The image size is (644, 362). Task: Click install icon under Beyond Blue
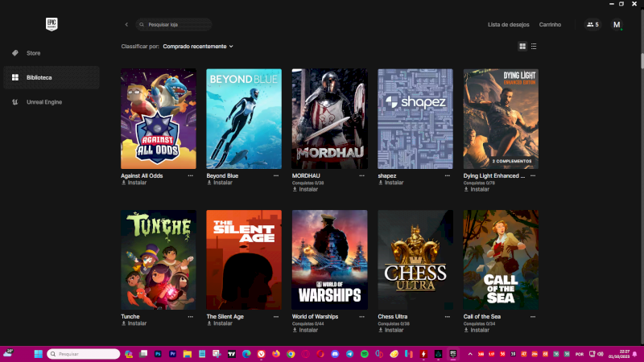[209, 183]
